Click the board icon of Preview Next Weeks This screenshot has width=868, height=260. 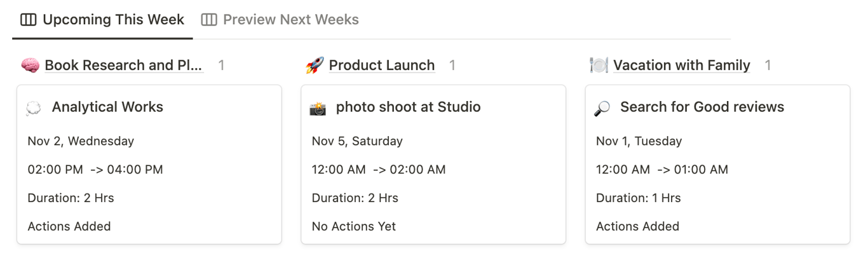(x=209, y=20)
